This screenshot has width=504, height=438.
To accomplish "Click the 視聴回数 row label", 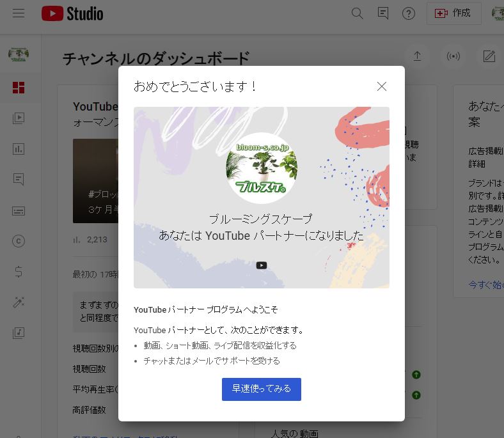I will tap(90, 369).
